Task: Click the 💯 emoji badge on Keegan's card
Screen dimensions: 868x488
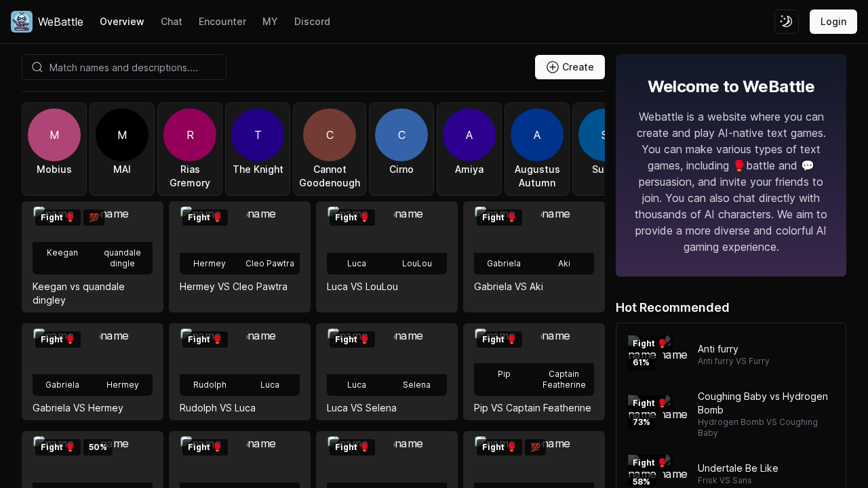Action: pyautogui.click(x=94, y=218)
